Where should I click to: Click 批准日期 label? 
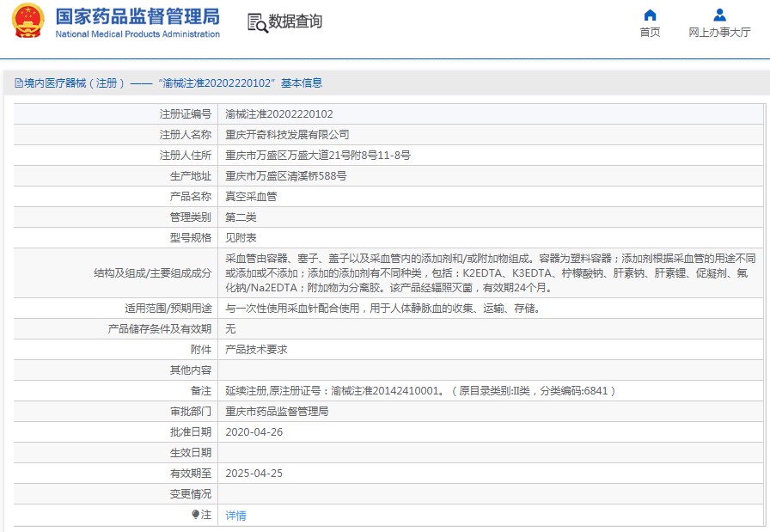pyautogui.click(x=191, y=432)
